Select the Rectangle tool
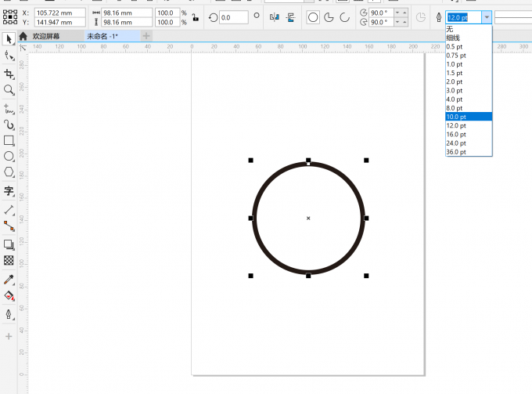This screenshot has width=532, height=394. 9,140
